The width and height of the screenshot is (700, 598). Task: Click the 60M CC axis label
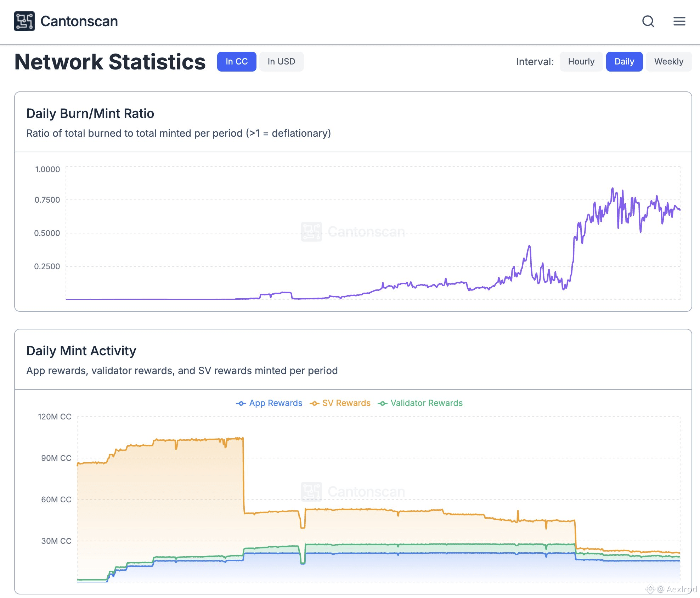[x=56, y=500]
